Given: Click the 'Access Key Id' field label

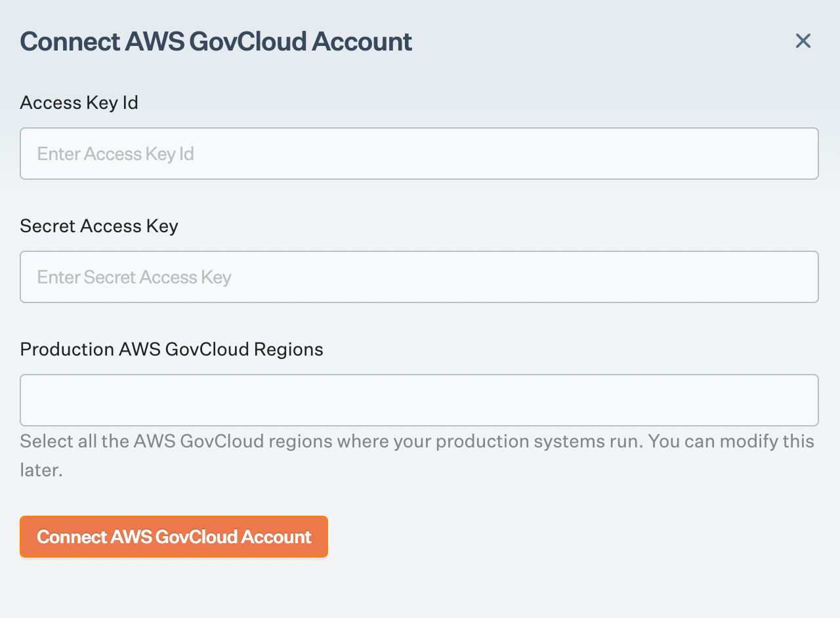Looking at the screenshot, I should pyautogui.click(x=79, y=103).
